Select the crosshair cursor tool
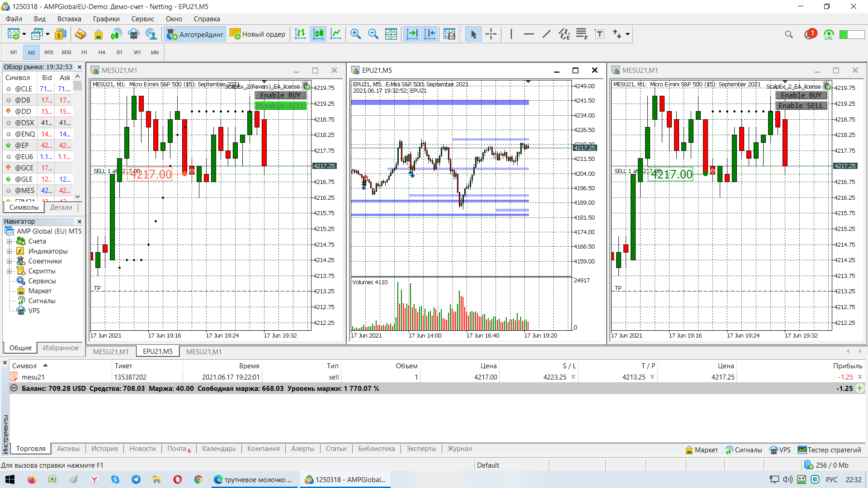868x488 pixels. coord(491,34)
